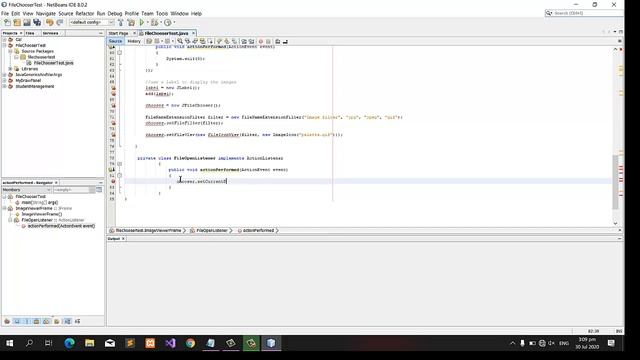
Task: Click the Source view button
Action: click(116, 41)
